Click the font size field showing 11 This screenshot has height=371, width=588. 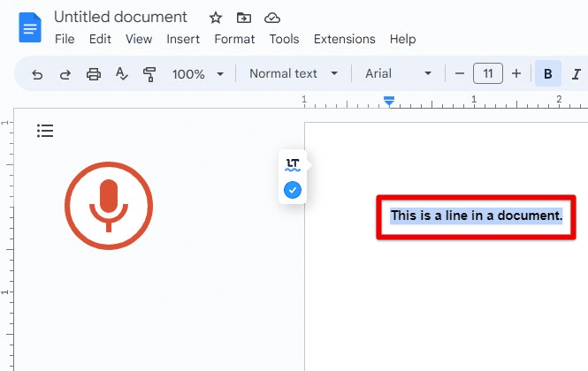coord(488,73)
